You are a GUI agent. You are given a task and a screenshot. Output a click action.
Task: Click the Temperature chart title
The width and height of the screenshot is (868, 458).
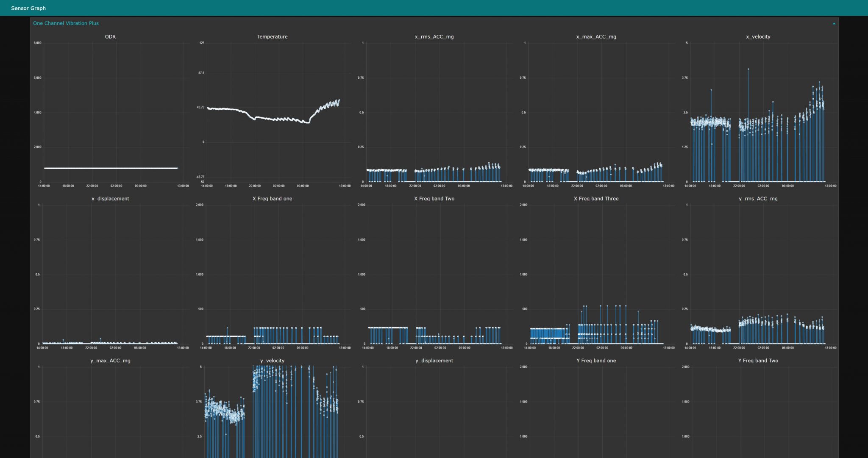(272, 37)
